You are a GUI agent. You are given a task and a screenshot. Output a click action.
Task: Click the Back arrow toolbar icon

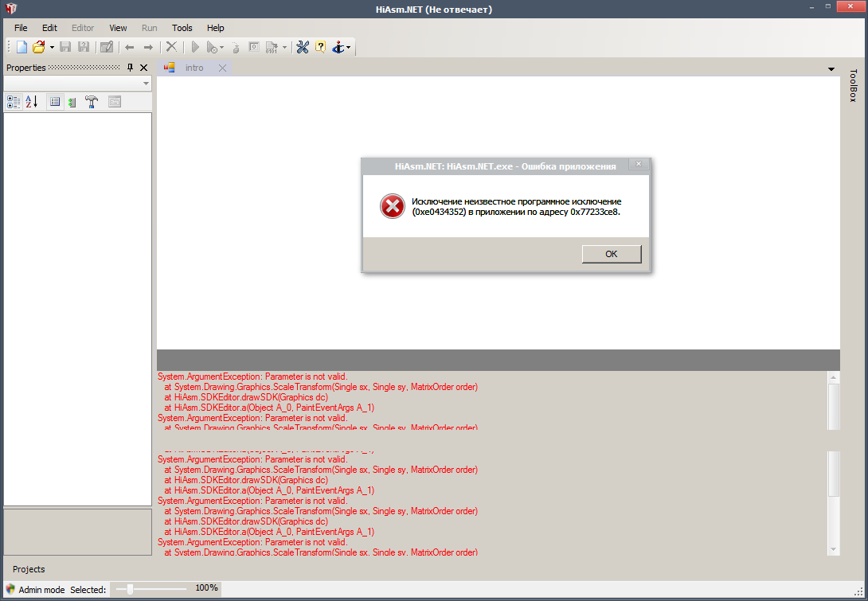click(x=130, y=48)
